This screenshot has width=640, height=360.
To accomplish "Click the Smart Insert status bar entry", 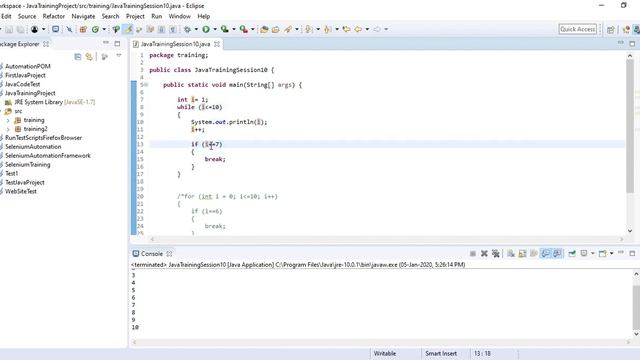I will (441, 353).
